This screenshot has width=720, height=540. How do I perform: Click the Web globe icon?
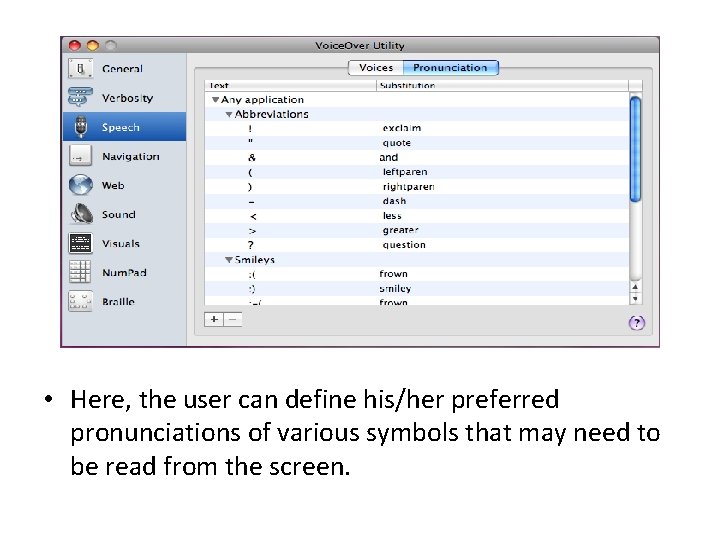tap(80, 185)
